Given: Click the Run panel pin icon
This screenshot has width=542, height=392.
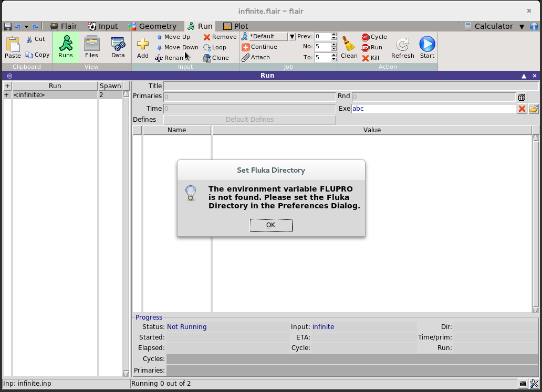Looking at the screenshot, I should click(x=9, y=76).
